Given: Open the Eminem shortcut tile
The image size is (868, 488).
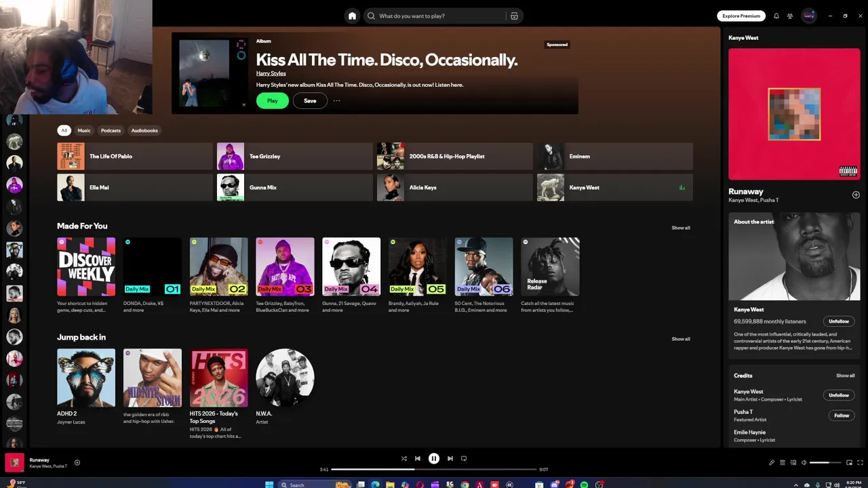Looking at the screenshot, I should click(x=614, y=156).
